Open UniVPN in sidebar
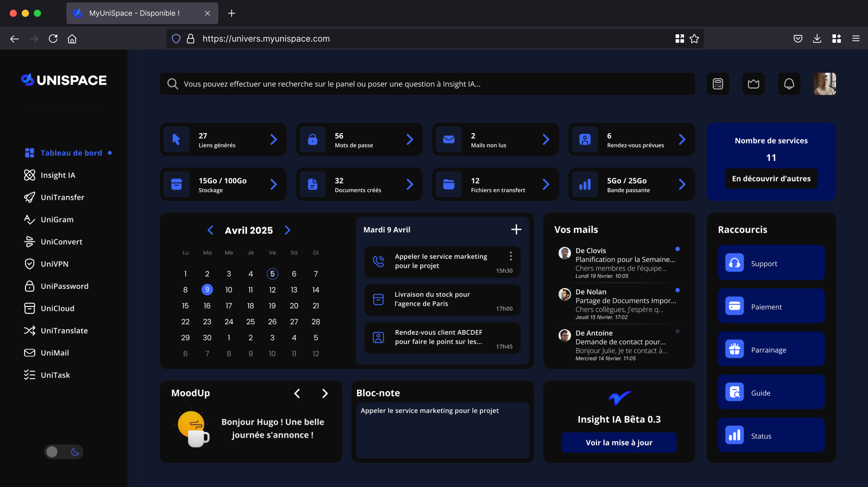This screenshot has width=868, height=487. (46, 264)
